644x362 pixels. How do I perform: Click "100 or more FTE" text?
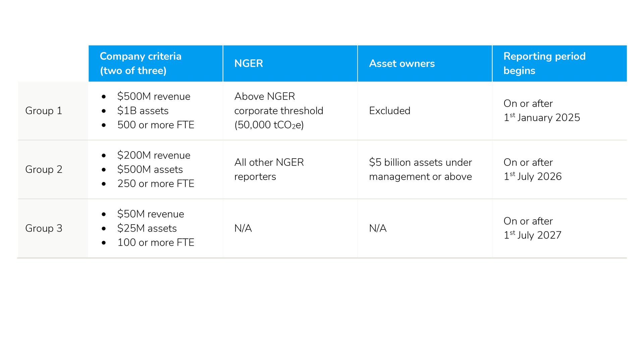[156, 242]
